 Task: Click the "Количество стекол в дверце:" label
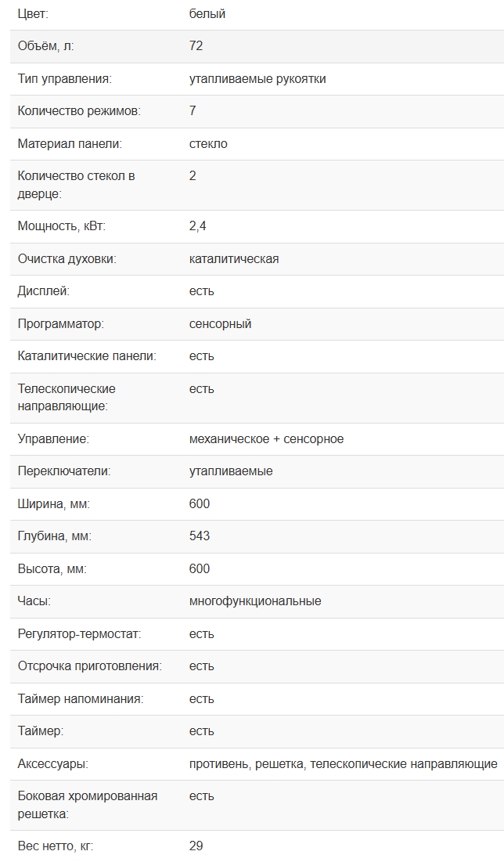[x=76, y=185]
